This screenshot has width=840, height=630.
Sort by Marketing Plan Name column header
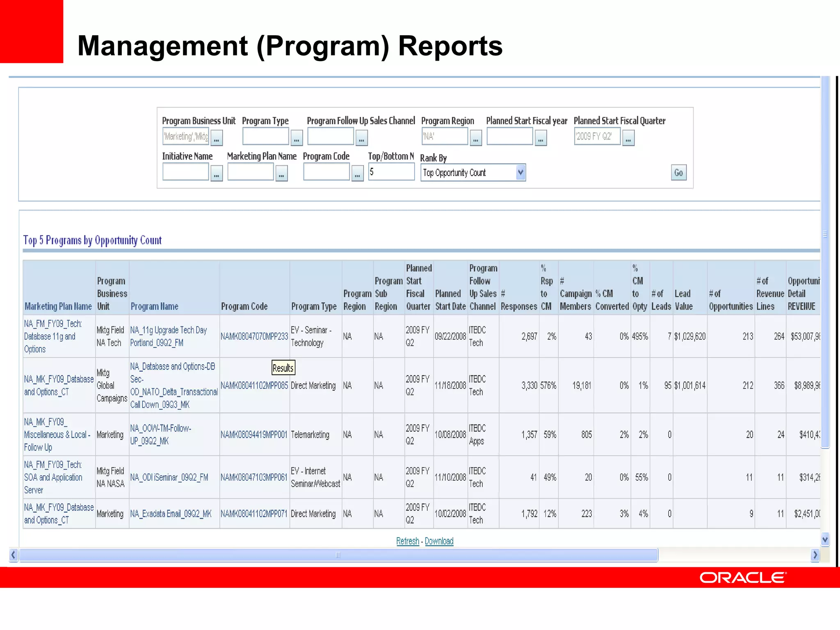coord(58,306)
